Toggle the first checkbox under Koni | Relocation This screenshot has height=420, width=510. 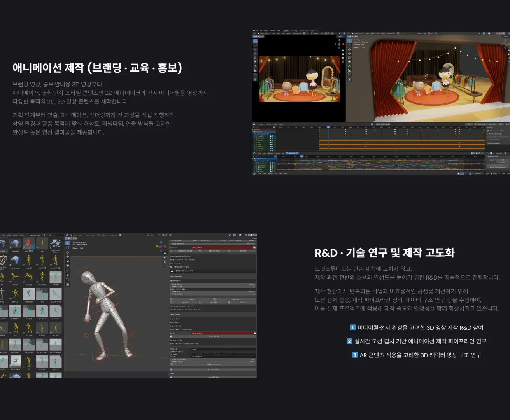point(171,281)
